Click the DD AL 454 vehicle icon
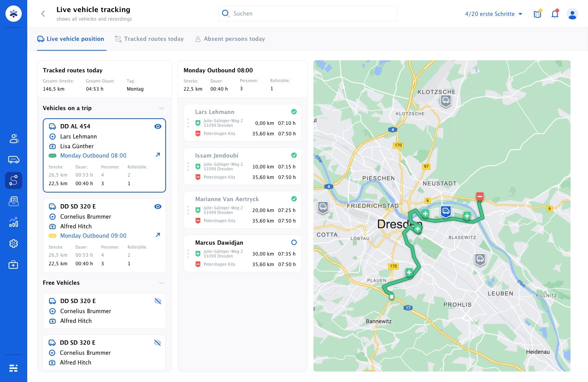Viewport: 588px width, 382px height. pos(52,126)
